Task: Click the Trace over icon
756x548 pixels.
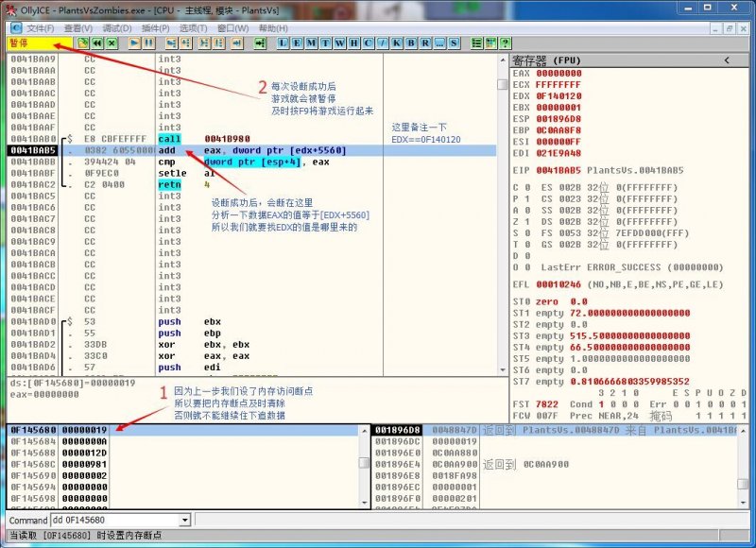Action: [x=219, y=43]
